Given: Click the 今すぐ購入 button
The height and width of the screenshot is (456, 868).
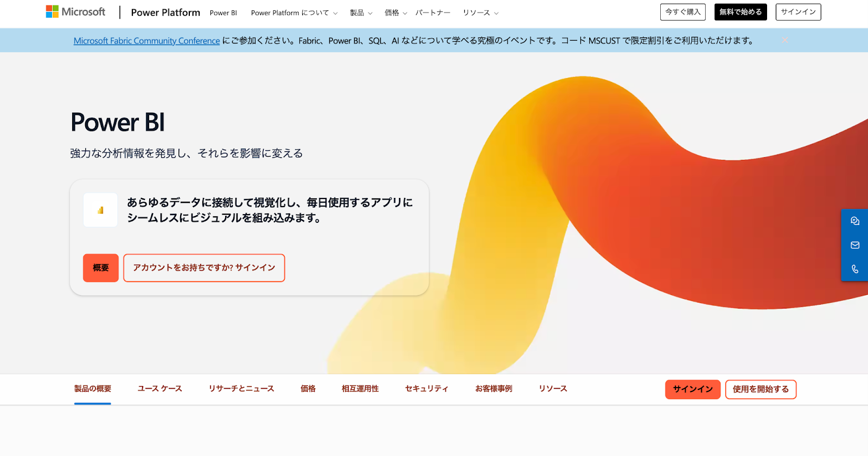Looking at the screenshot, I should pyautogui.click(x=682, y=12).
